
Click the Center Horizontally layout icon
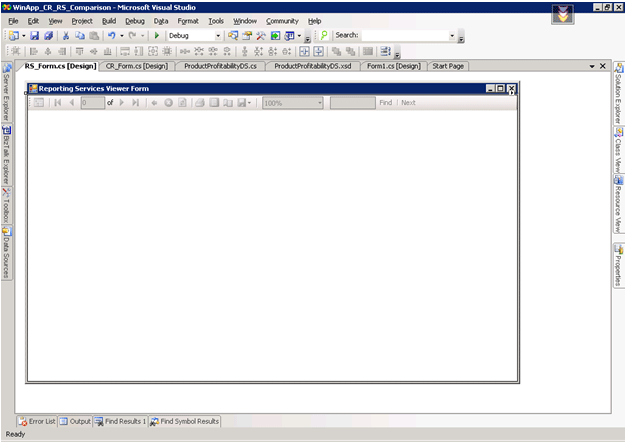(x=304, y=51)
